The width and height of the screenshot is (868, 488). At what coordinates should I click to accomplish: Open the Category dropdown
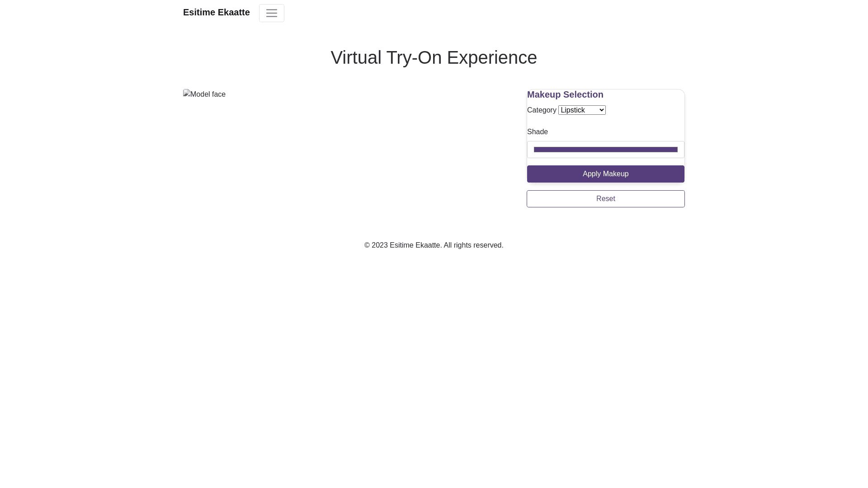coord(581,110)
